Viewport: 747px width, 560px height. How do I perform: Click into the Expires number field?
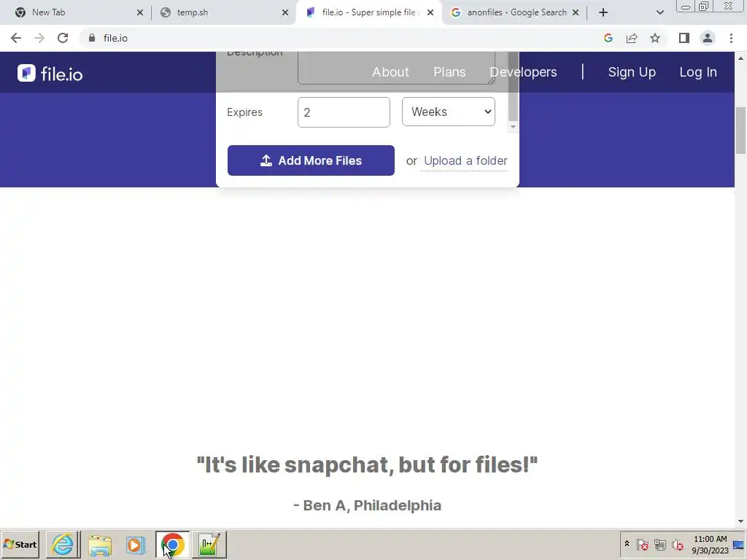(x=344, y=112)
